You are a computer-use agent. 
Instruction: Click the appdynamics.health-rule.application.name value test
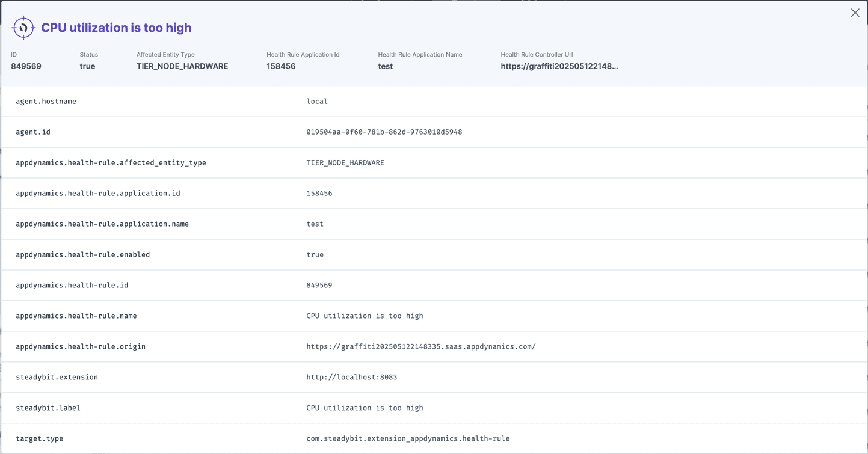[315, 224]
